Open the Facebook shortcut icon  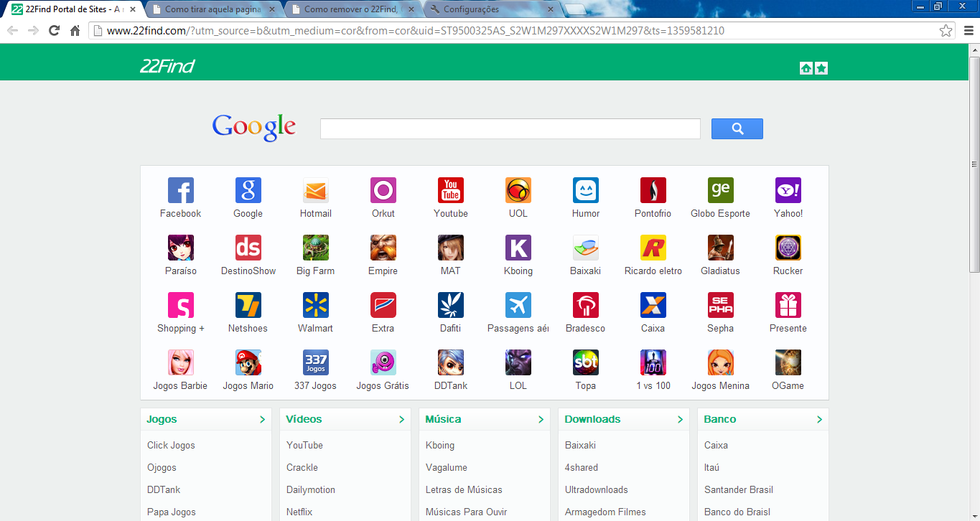point(181,190)
